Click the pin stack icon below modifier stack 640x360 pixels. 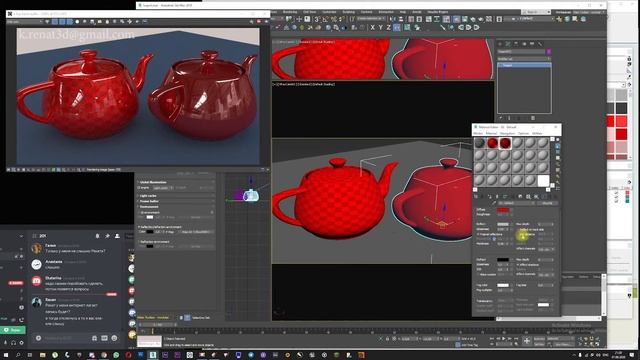point(501,118)
